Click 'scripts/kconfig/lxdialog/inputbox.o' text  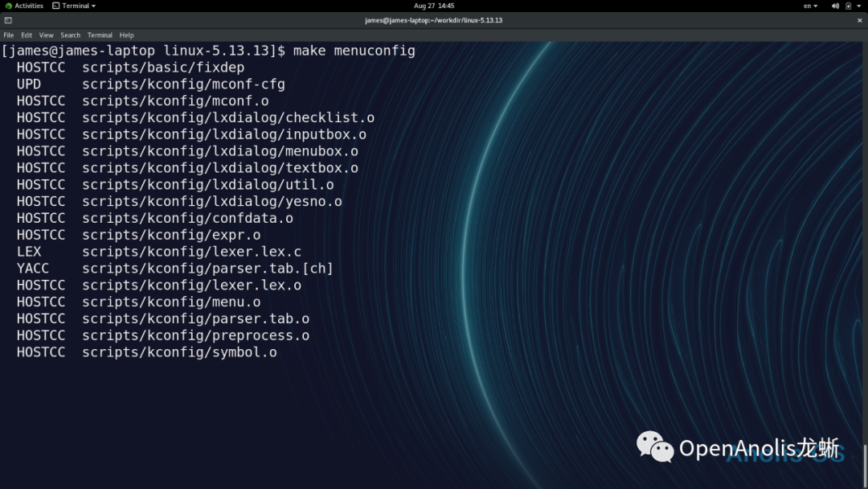click(224, 134)
